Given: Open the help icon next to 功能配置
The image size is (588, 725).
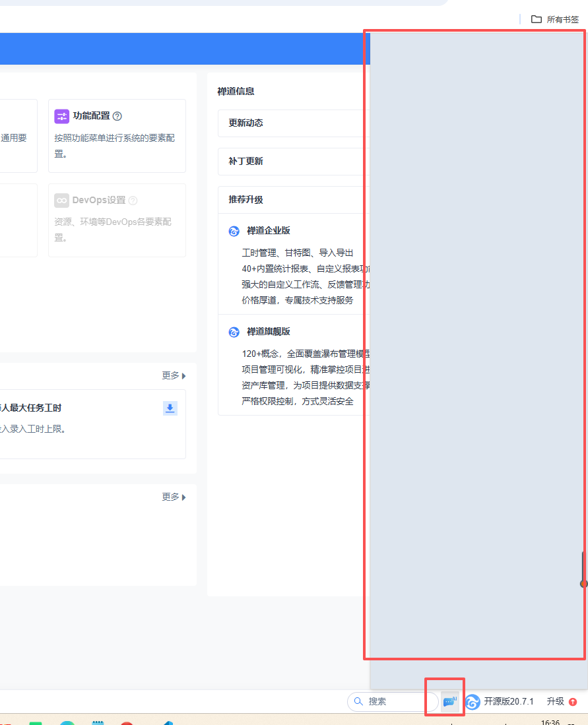Looking at the screenshot, I should [x=117, y=116].
